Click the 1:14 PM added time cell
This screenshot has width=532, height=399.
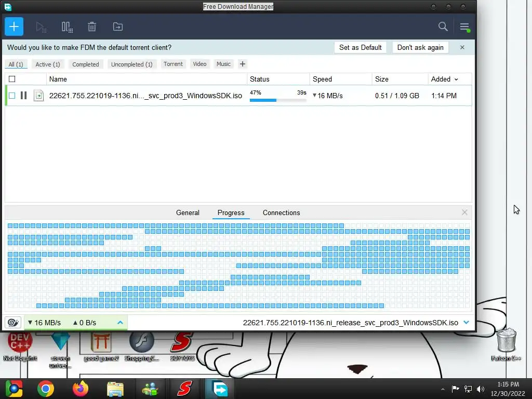pyautogui.click(x=444, y=96)
